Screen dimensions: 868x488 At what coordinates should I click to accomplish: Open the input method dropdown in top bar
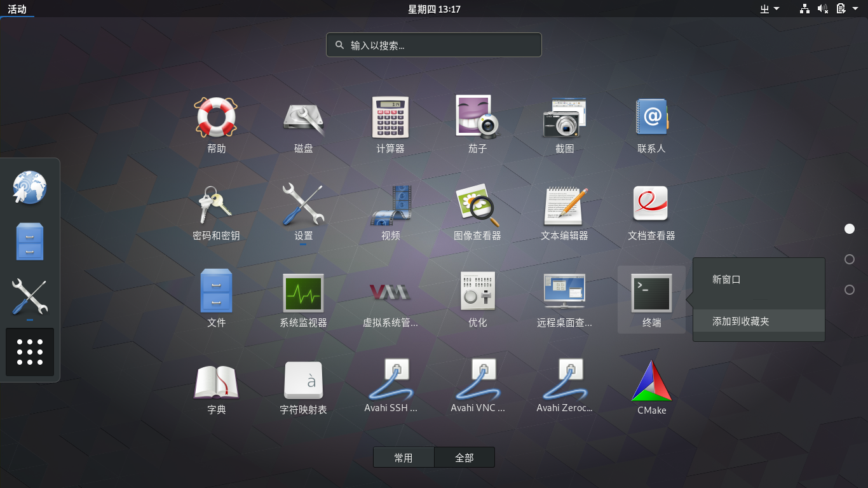pyautogui.click(x=770, y=9)
